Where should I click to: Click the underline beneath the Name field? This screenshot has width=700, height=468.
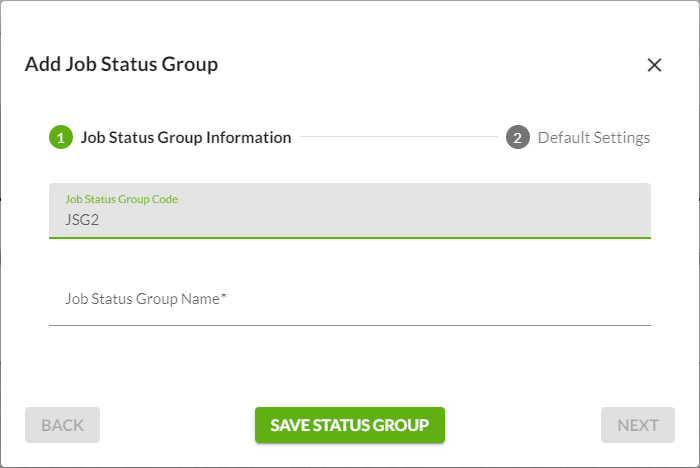(x=350, y=325)
